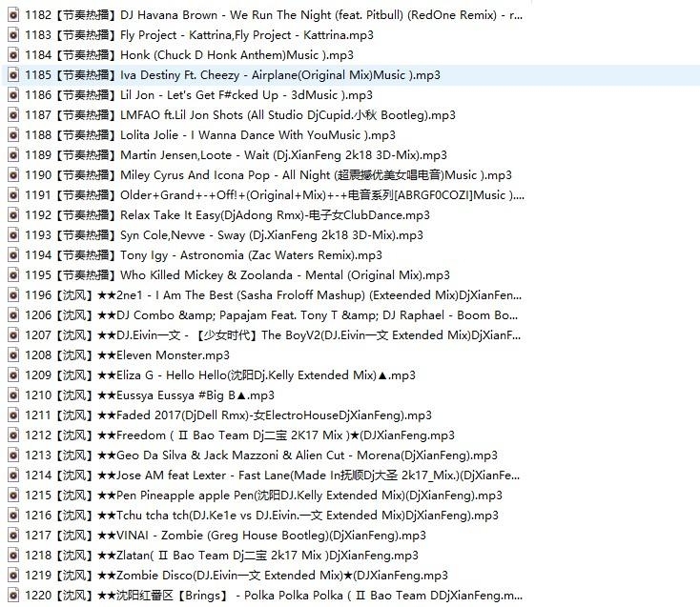Select Tchu tcha tch Extended Mix file name
700x607 pixels.
tap(261, 516)
